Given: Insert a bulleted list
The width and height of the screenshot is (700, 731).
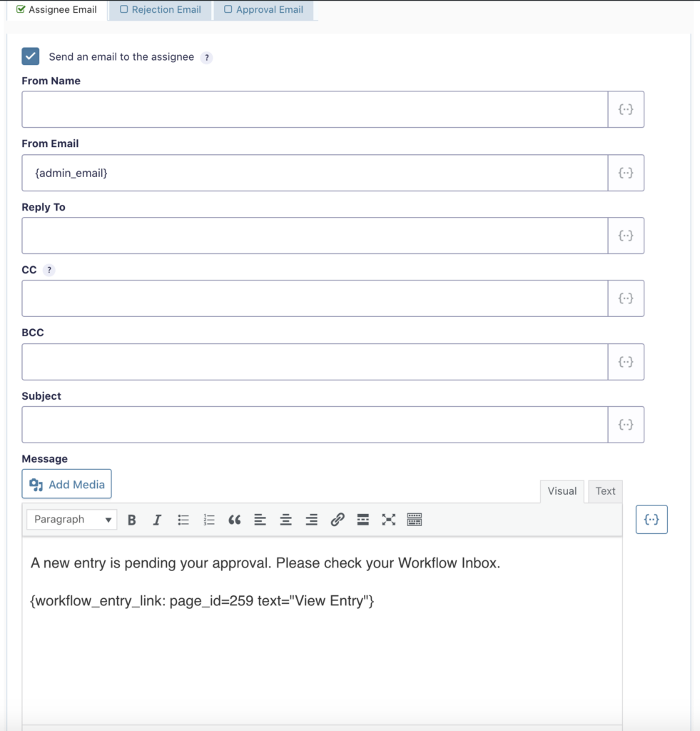Looking at the screenshot, I should [183, 520].
